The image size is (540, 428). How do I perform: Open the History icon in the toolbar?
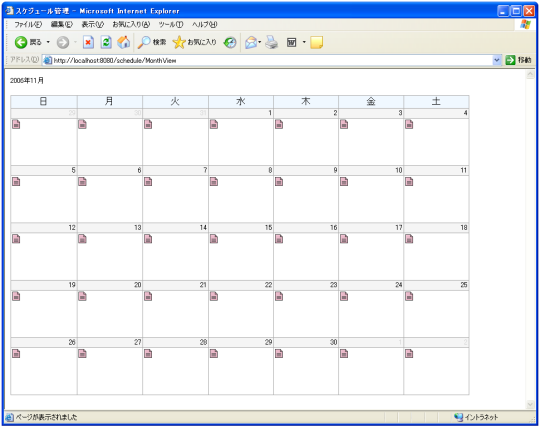[230, 42]
